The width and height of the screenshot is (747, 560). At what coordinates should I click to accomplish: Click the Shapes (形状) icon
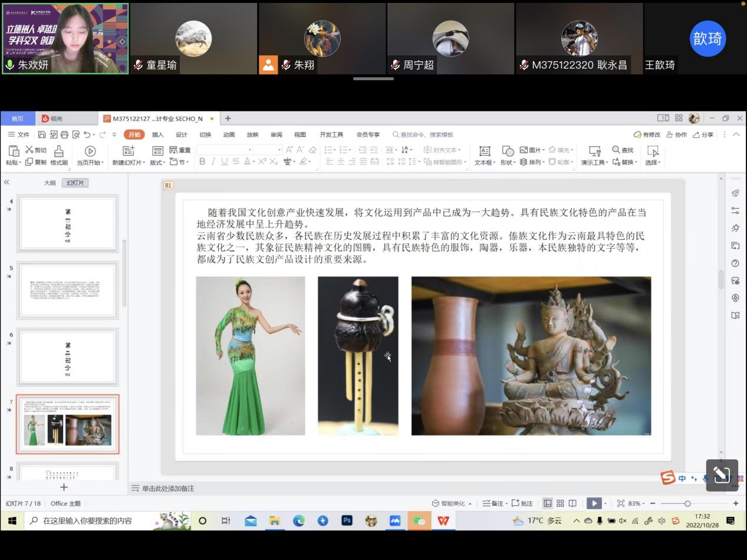click(508, 151)
